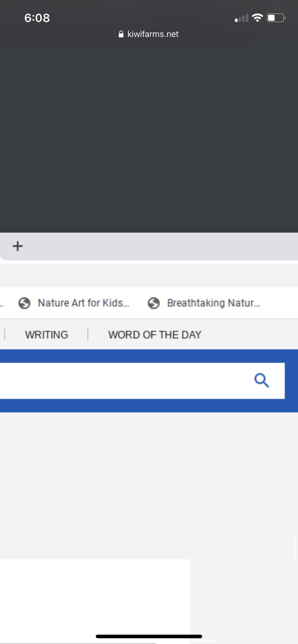The height and width of the screenshot is (644, 298).
Task: Tap the lock icon in address bar
Action: [x=121, y=34]
